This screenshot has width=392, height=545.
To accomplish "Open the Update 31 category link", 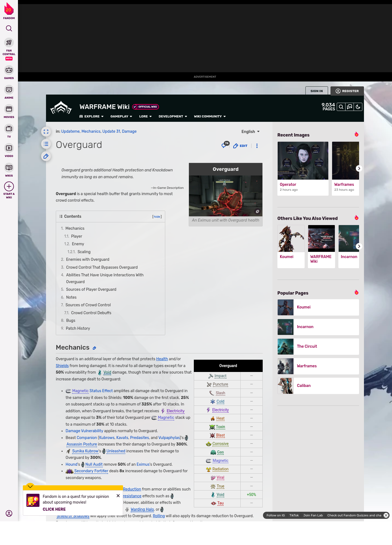I will tap(111, 131).
